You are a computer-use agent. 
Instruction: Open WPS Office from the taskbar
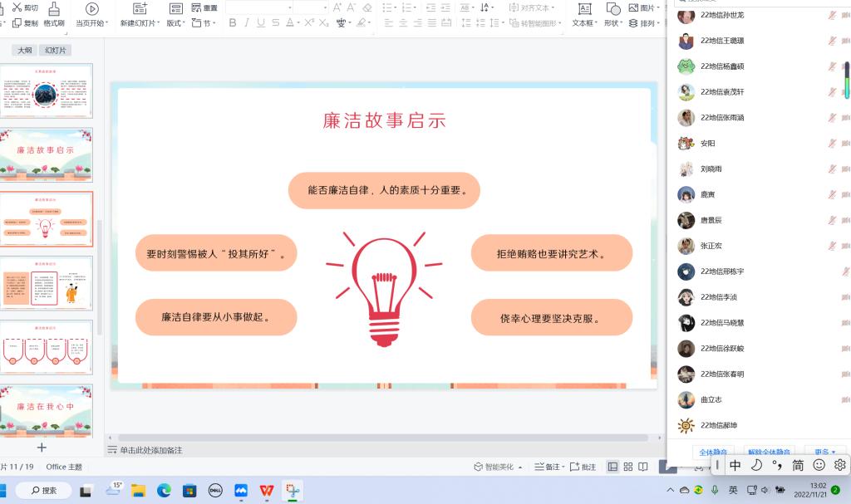(267, 490)
